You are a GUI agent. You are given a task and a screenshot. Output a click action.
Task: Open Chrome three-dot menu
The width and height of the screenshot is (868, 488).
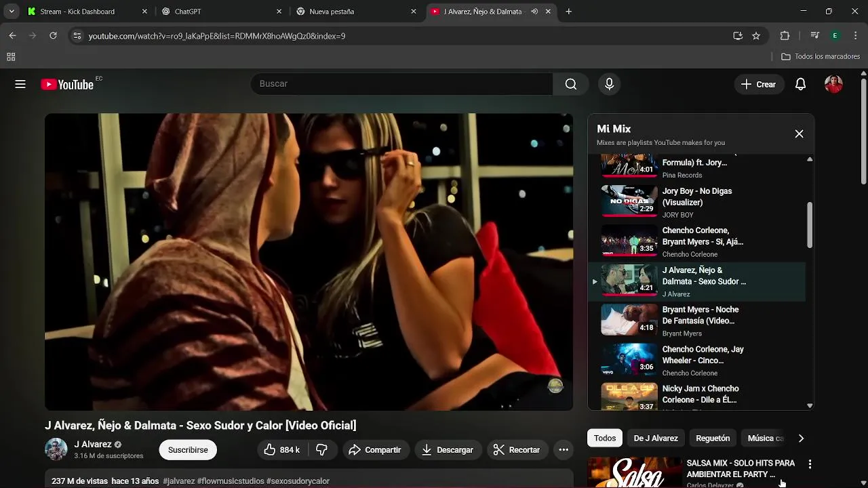pyautogui.click(x=855, y=36)
